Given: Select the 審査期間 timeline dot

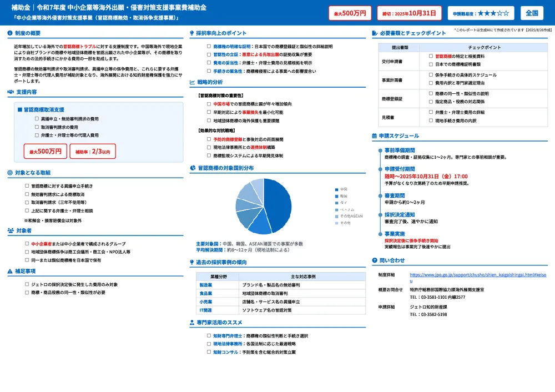Looking at the screenshot, I should click(x=380, y=196).
